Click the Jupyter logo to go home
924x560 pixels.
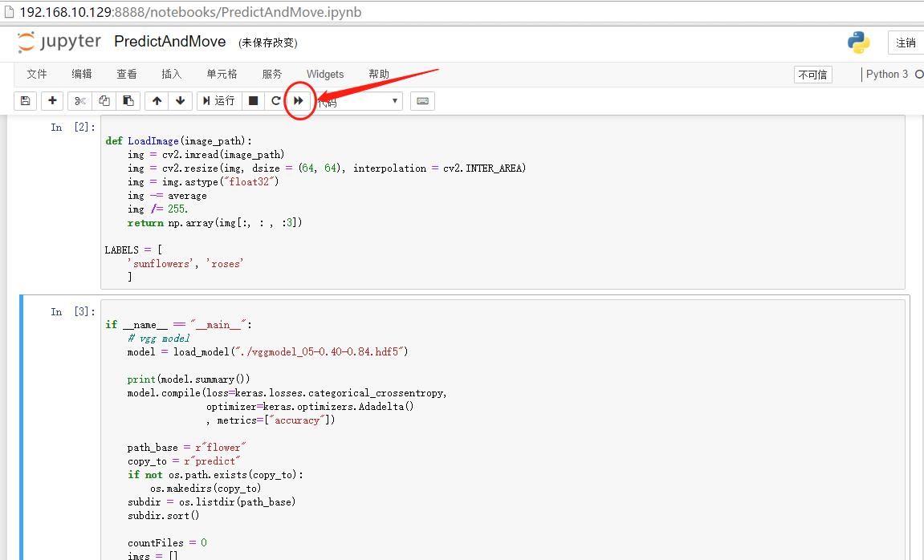click(x=59, y=42)
